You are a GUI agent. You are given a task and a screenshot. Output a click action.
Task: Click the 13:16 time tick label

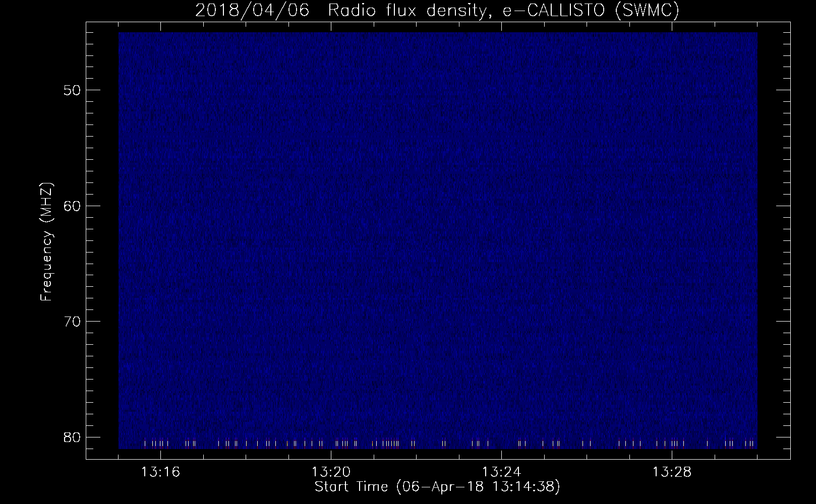coord(161,472)
